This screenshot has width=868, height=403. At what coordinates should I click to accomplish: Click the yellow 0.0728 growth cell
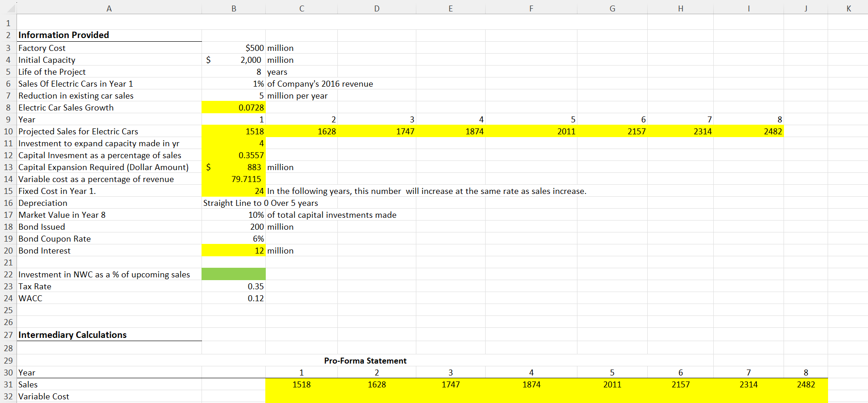click(x=234, y=107)
